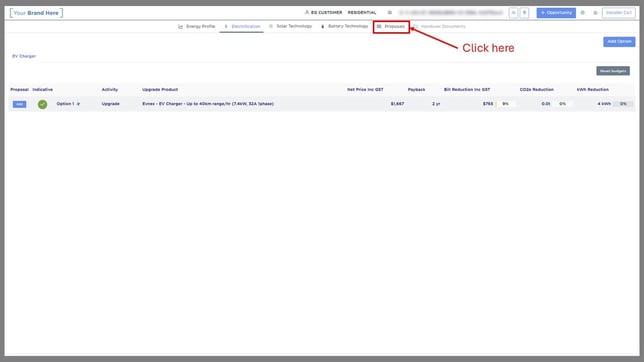Click the EG CUSTOMER name in header

(327, 13)
